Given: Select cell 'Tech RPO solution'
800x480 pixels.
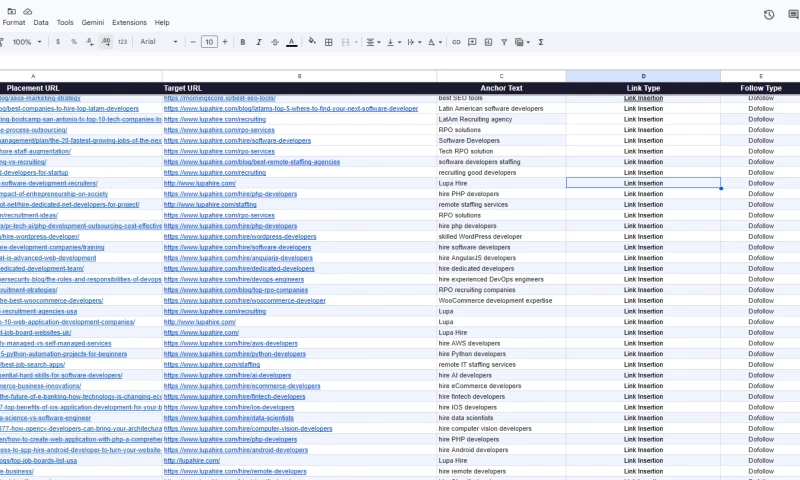Looking at the screenshot, I should [502, 151].
